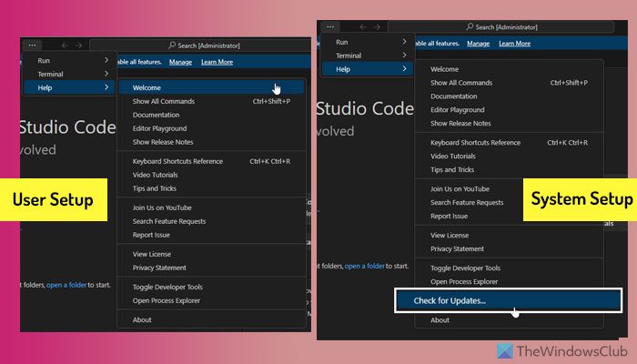The height and width of the screenshot is (364, 637).
Task: Select Toggle Developer Tools in User Setup menu
Action: [211, 287]
